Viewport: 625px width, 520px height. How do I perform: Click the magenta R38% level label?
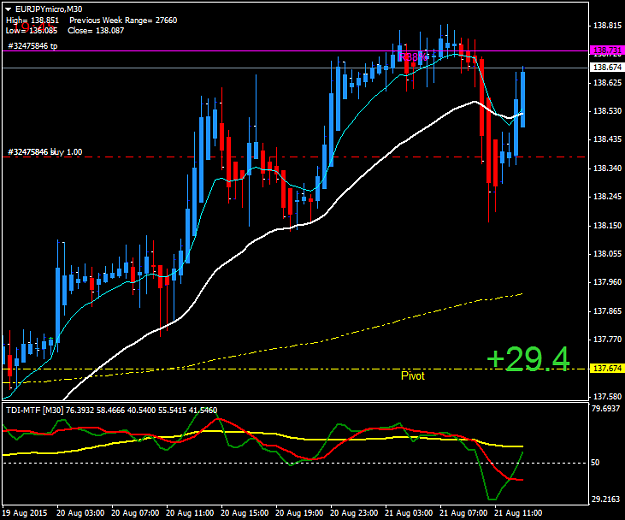coord(413,57)
